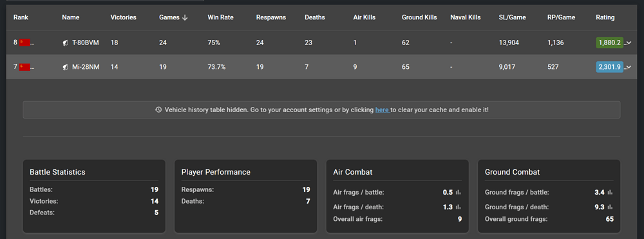Sort table by Air Kills column
This screenshot has width=644, height=239.
coord(365,17)
